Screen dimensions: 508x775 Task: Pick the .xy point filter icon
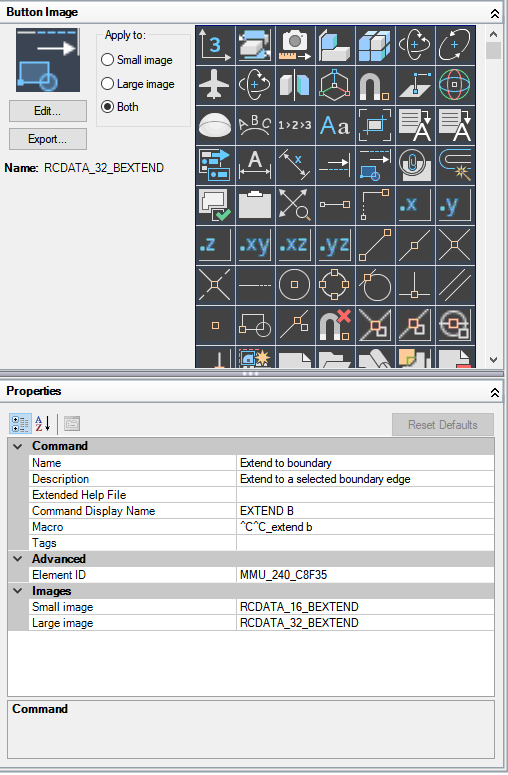point(255,246)
